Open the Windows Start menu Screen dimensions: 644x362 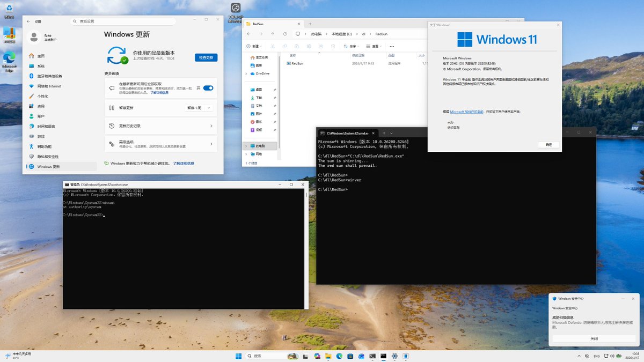point(239,356)
